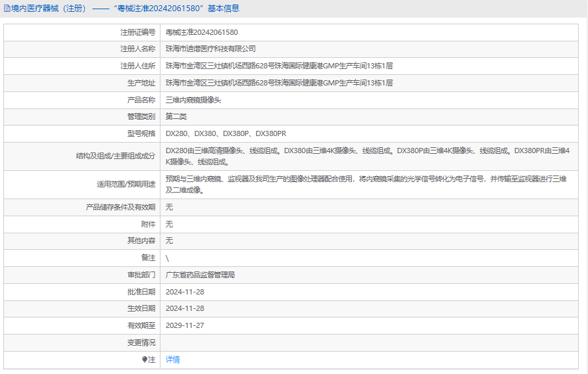Viewport: 588px width, 374px height.
Task: Click the 生效日期 row label
Action: pyautogui.click(x=141, y=308)
